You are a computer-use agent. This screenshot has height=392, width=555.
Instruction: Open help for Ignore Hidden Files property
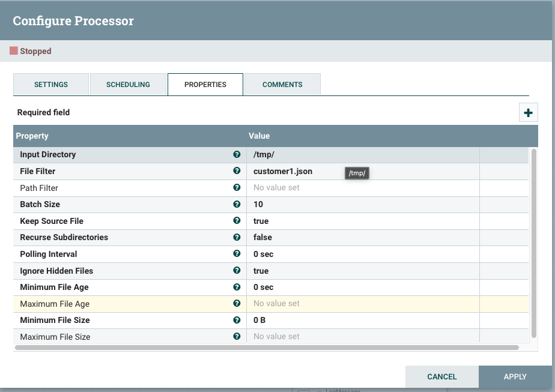tap(237, 270)
